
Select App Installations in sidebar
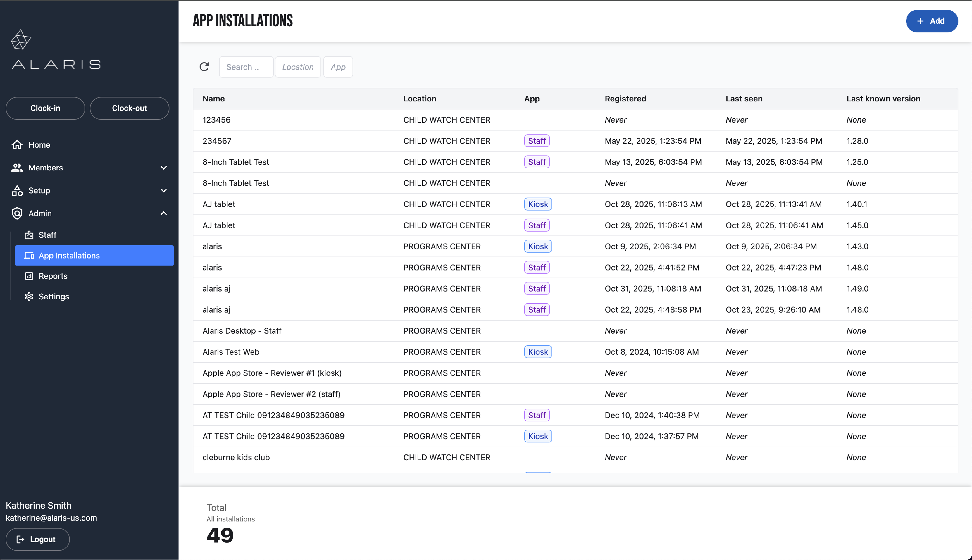point(94,255)
